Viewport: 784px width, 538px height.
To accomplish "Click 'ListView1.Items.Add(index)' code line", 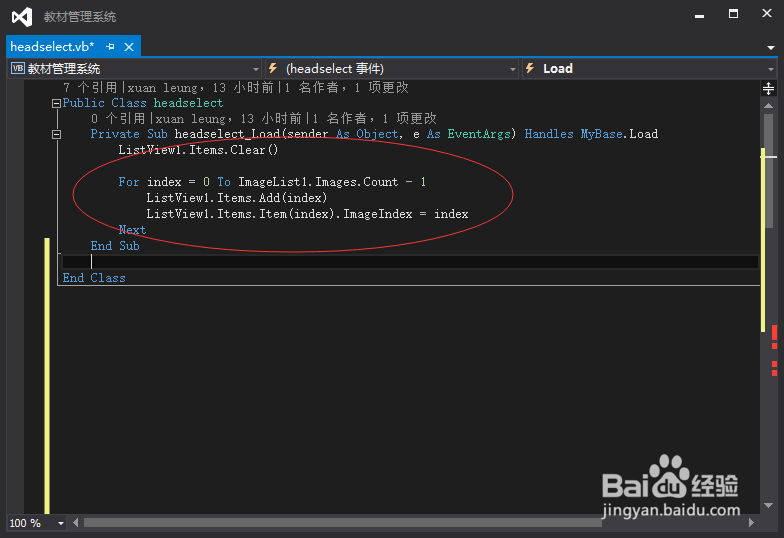I will click(236, 198).
